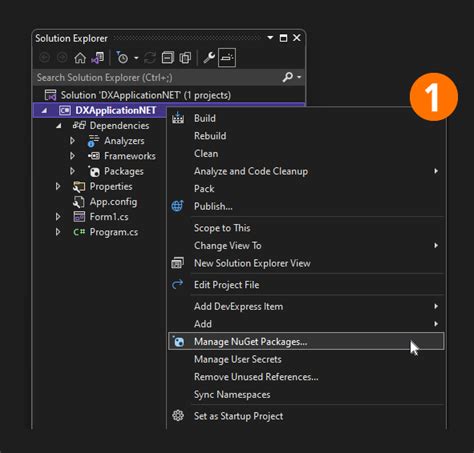474x453 pixels.
Task: Click the search magnifier icon
Action: point(288,77)
